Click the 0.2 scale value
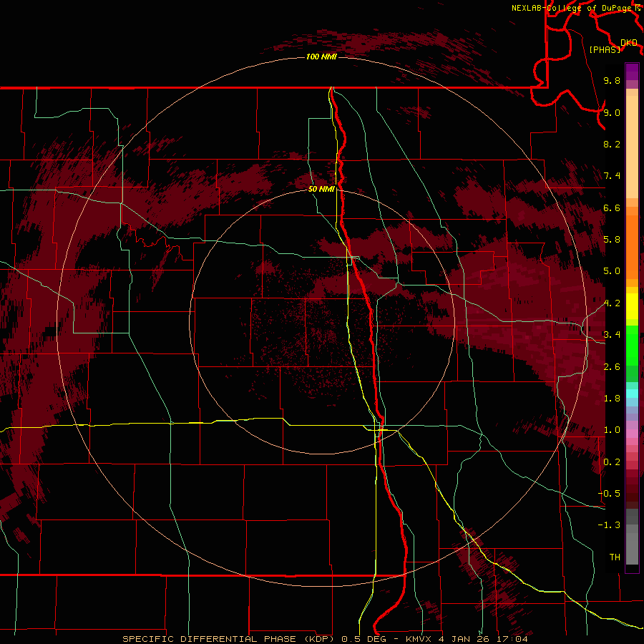The image size is (644, 644). coord(612,462)
